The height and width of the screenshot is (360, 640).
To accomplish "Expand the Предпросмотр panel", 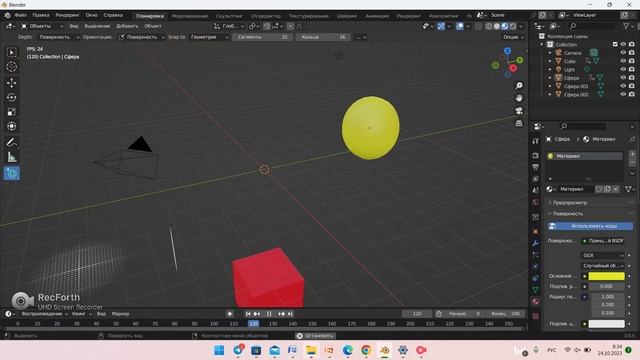I will (x=569, y=202).
